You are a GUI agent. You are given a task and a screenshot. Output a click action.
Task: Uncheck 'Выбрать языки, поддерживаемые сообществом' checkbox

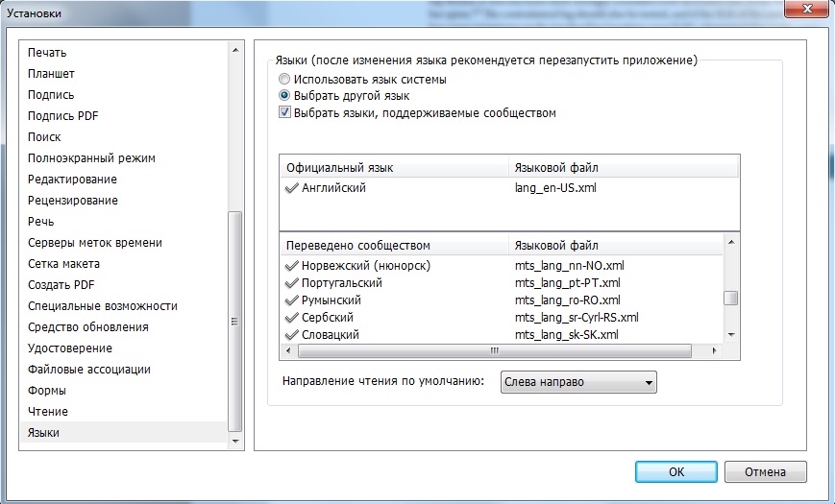click(285, 112)
